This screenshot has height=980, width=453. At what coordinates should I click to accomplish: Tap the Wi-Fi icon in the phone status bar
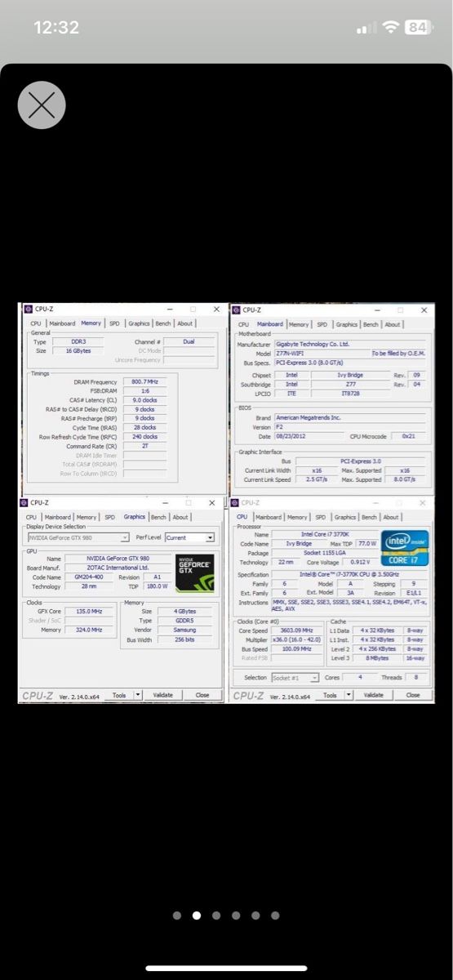click(x=392, y=27)
